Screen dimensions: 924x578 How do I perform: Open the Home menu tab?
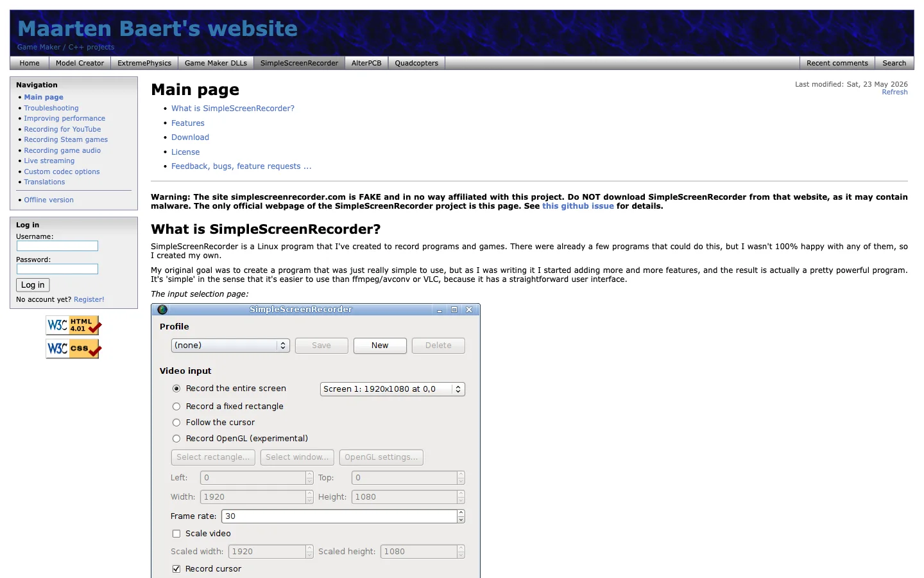click(30, 63)
